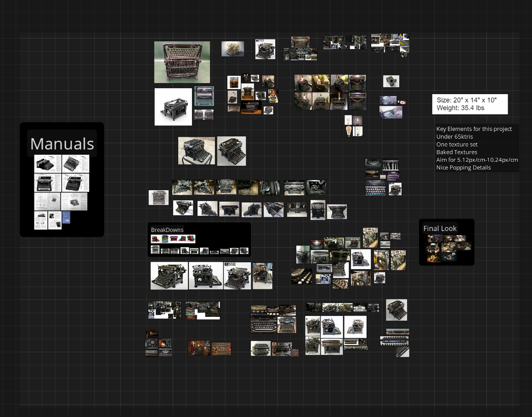This screenshot has width=532, height=417.
Task: Select the teal typewriter reference image
Action: 204,96
